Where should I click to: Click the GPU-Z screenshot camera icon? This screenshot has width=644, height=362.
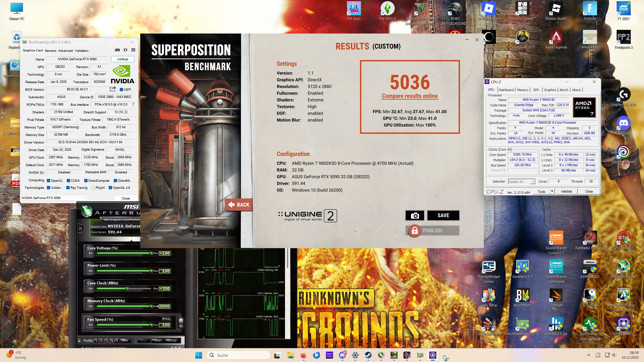[x=117, y=50]
